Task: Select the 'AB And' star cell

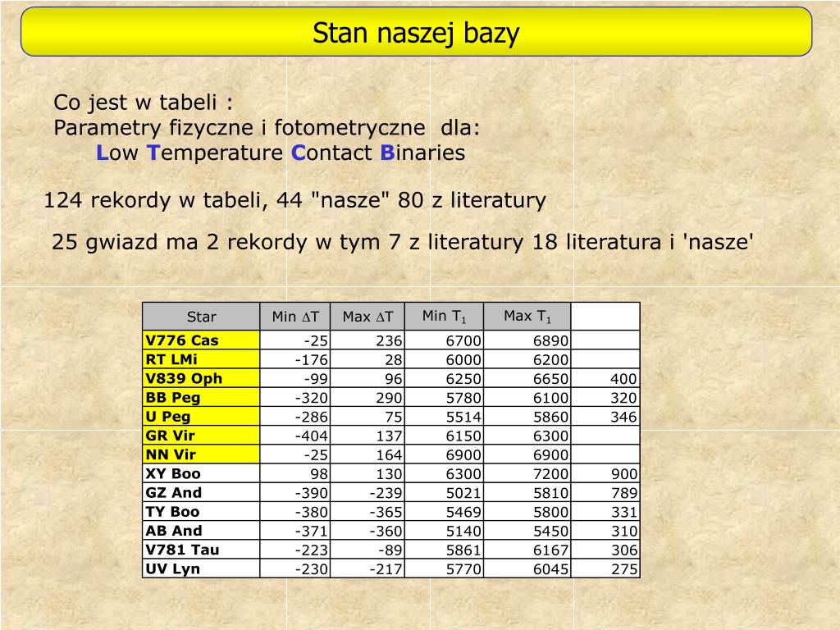Action: point(202,531)
